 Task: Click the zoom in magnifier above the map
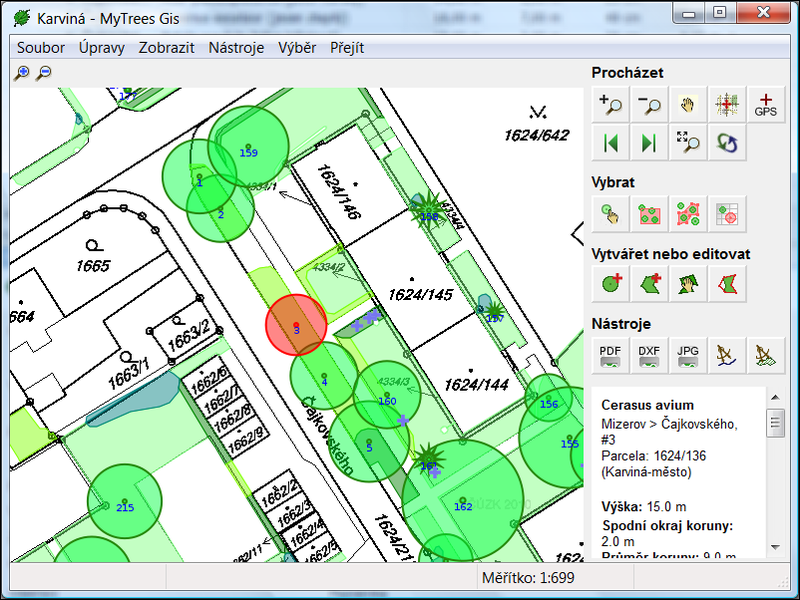click(x=21, y=73)
